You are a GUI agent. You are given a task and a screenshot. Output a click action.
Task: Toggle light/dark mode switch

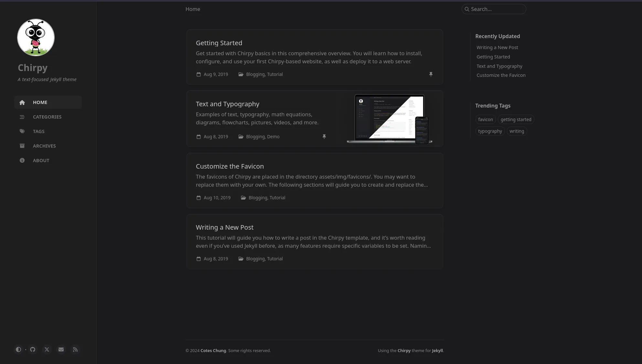click(x=18, y=349)
